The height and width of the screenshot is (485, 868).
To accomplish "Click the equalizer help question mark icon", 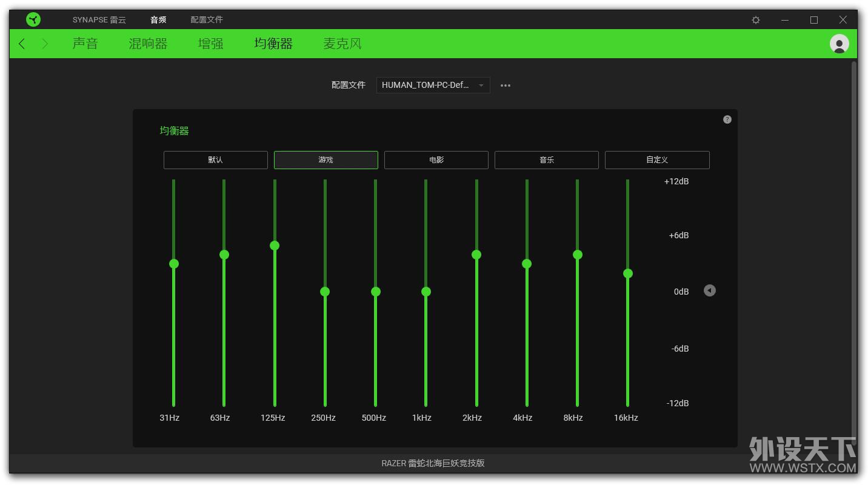I will 727,119.
